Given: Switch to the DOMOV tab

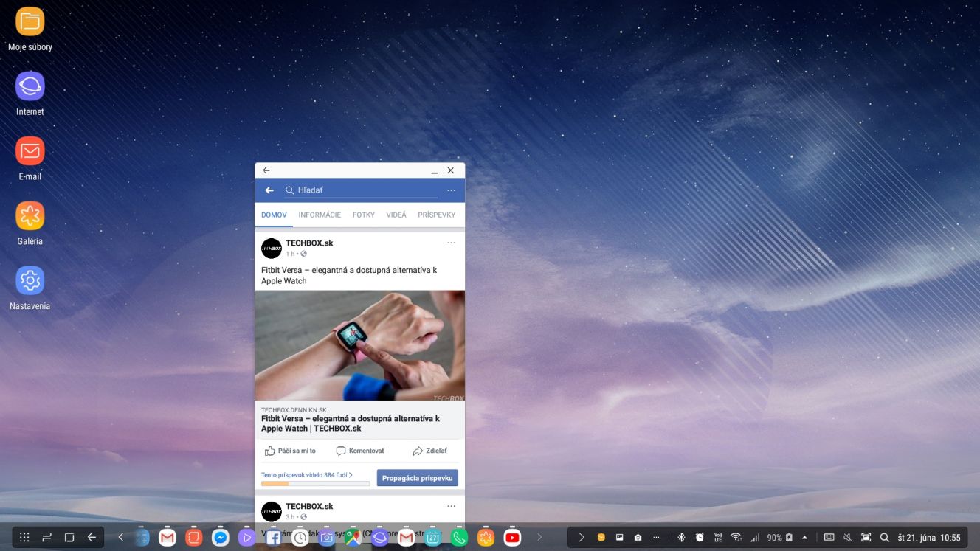Looking at the screenshot, I should (274, 215).
